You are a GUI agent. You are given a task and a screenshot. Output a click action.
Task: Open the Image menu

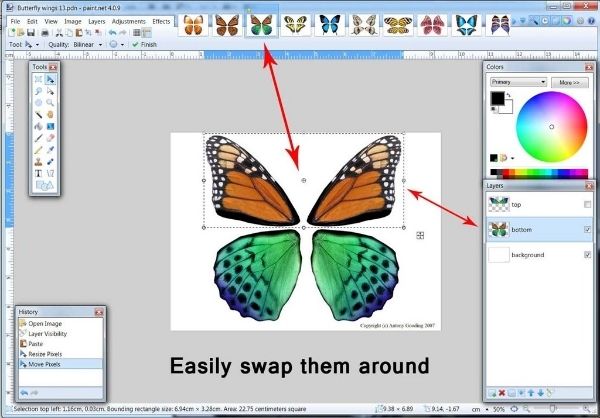(x=73, y=21)
